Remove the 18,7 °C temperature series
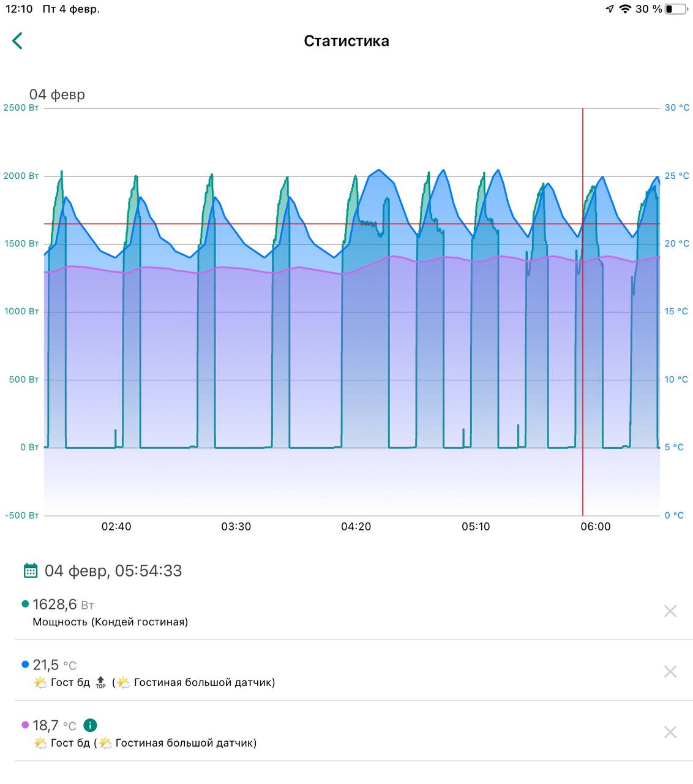This screenshot has width=693, height=784. click(670, 732)
